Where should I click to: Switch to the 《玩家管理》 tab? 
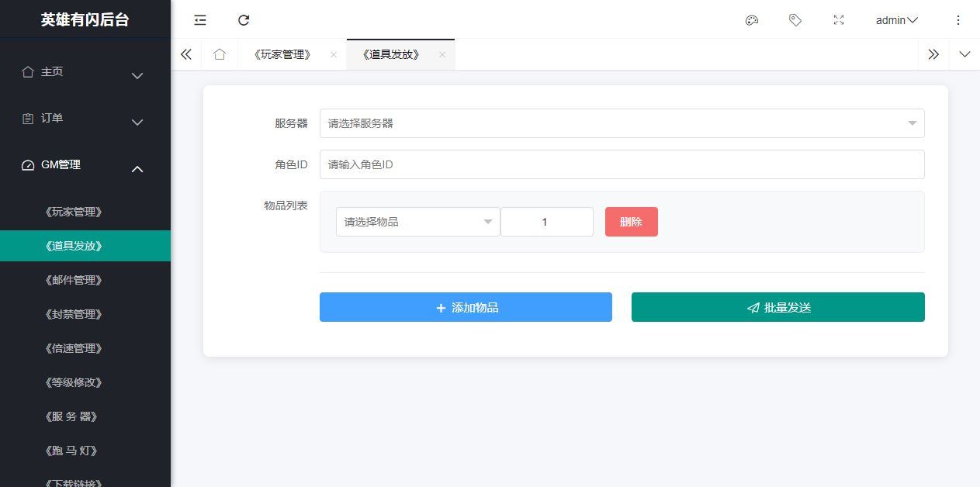[283, 54]
